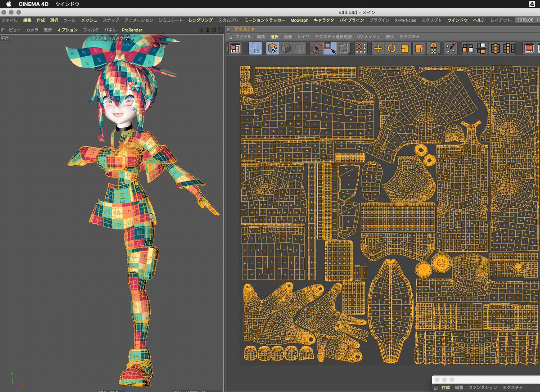
Task: Open ファンクション menu in bottom-right window
Action: [483, 387]
